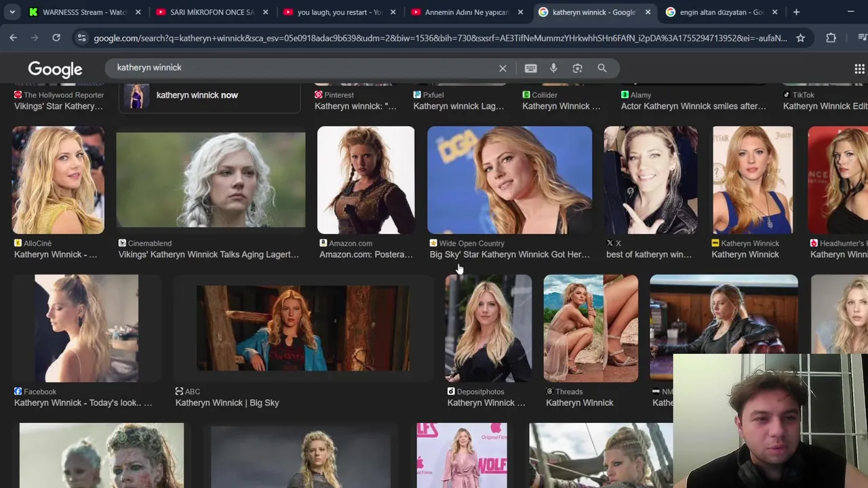Screen dimensions: 868x488
Task: Select 'katheryn winnick now' suggestion chip
Action: click(210, 96)
